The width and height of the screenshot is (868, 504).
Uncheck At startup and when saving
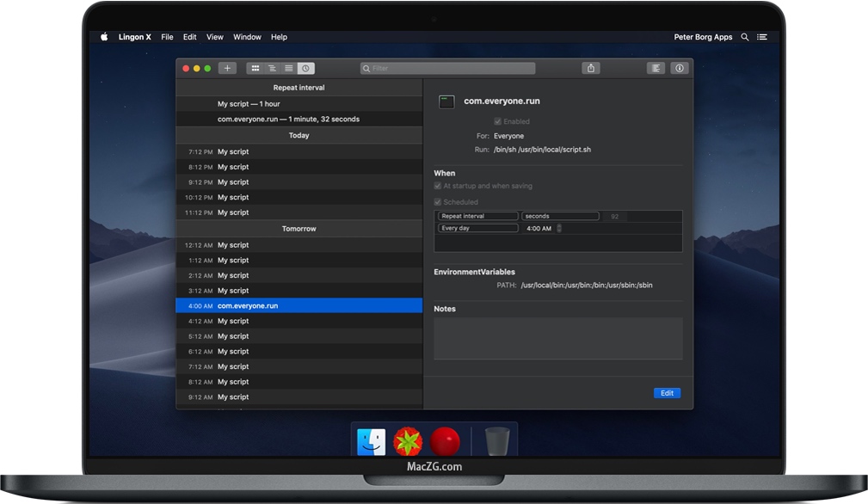point(437,186)
